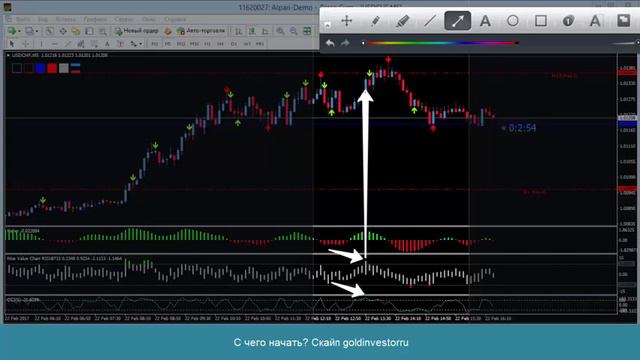640x360 pixels.
Task: Select the cursor pointer tool
Action: coord(11,44)
